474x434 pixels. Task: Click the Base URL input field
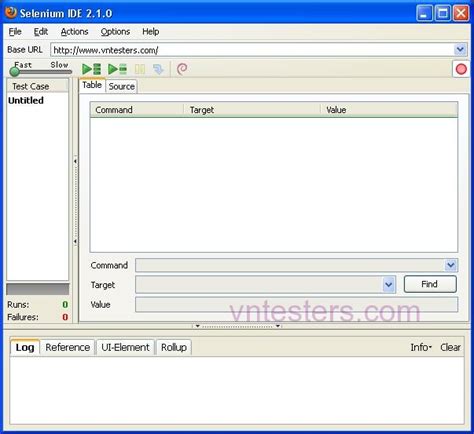click(x=252, y=50)
